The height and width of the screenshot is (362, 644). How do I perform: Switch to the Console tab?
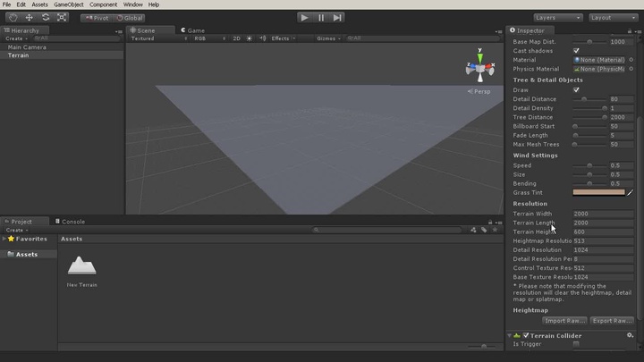tap(72, 222)
